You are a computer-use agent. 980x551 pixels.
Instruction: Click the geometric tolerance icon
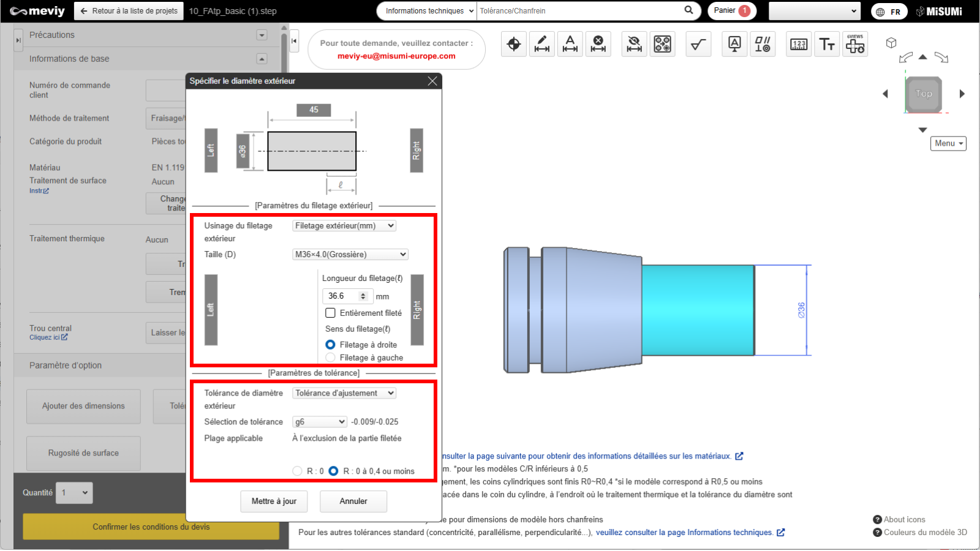763,44
